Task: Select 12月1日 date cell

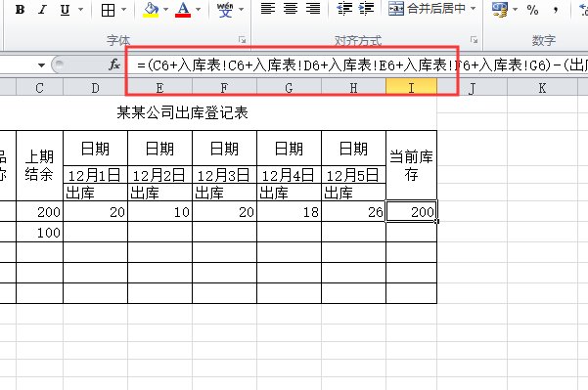Action: [x=95, y=175]
